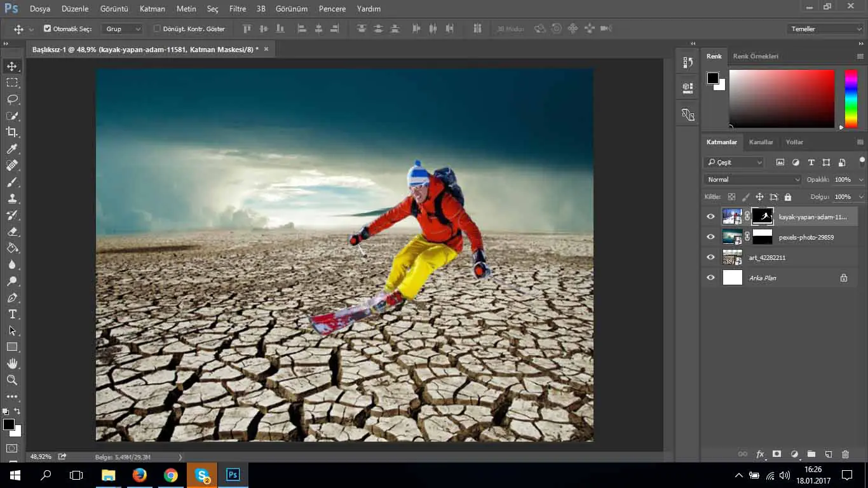Open Firefox from the taskbar
Viewport: 868px width, 488px height.
point(139,475)
